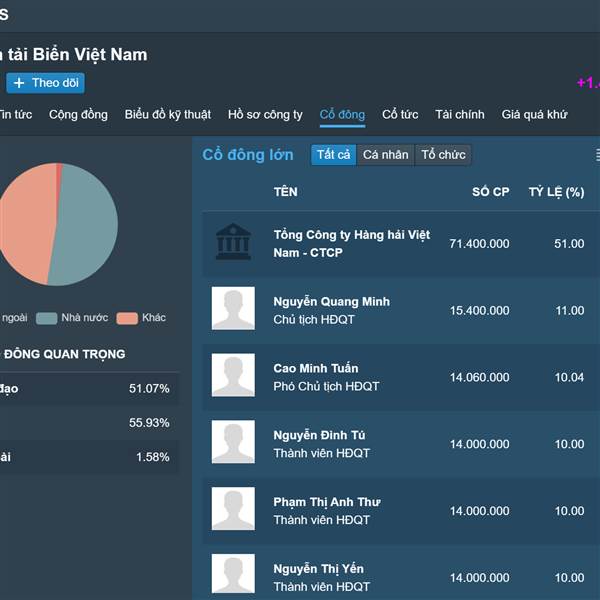
Task: Switch to Biểu đồ kỹ thuật tab
Action: [x=168, y=114]
